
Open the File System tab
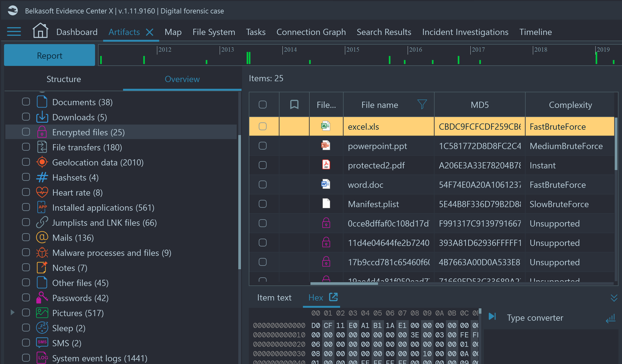pyautogui.click(x=214, y=32)
